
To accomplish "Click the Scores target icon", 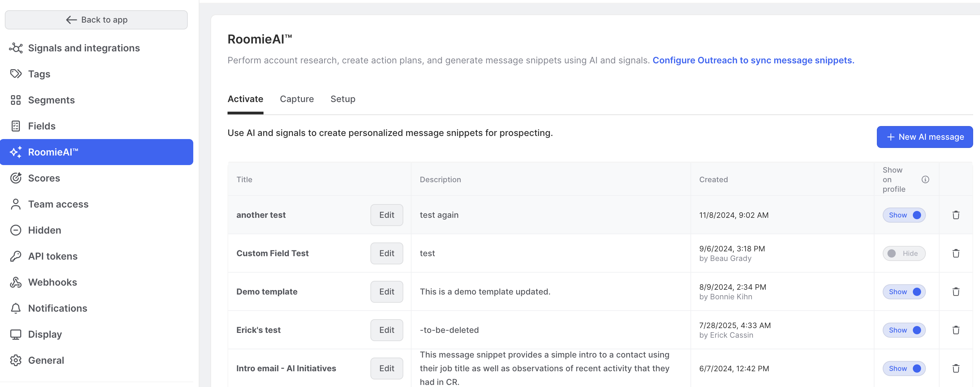I will (x=16, y=178).
